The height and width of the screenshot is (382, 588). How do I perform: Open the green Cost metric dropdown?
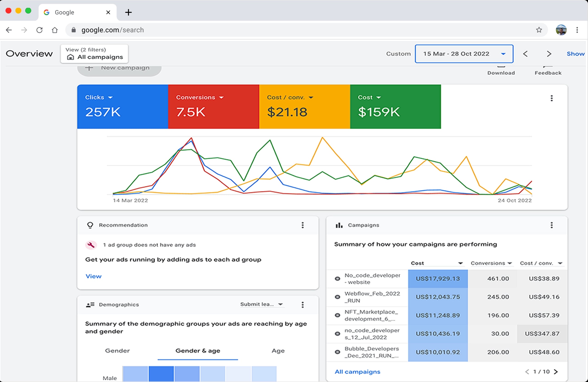[x=369, y=97]
